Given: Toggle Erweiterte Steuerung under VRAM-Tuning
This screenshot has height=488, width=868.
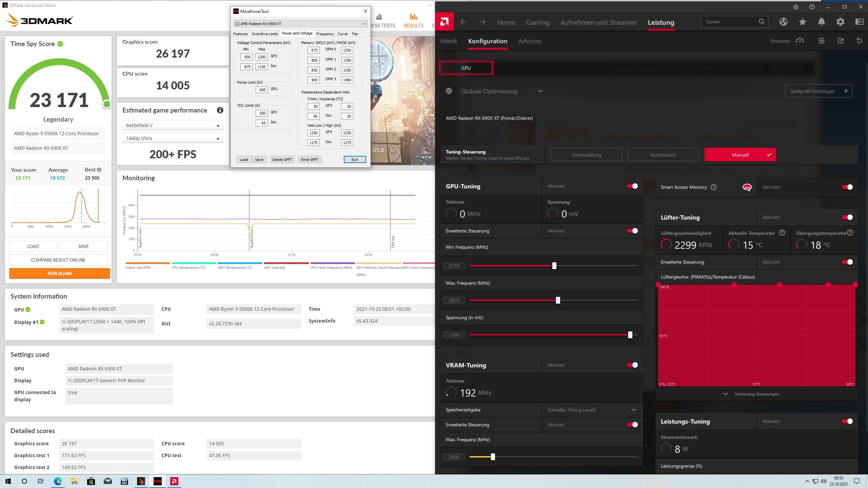Looking at the screenshot, I should (632, 425).
